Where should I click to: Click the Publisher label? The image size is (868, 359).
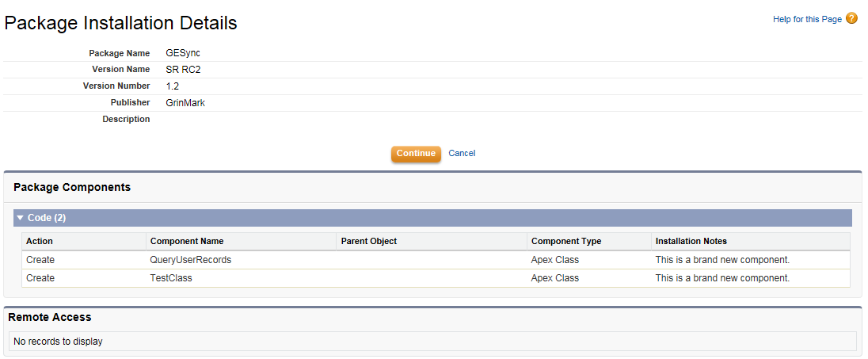point(130,102)
